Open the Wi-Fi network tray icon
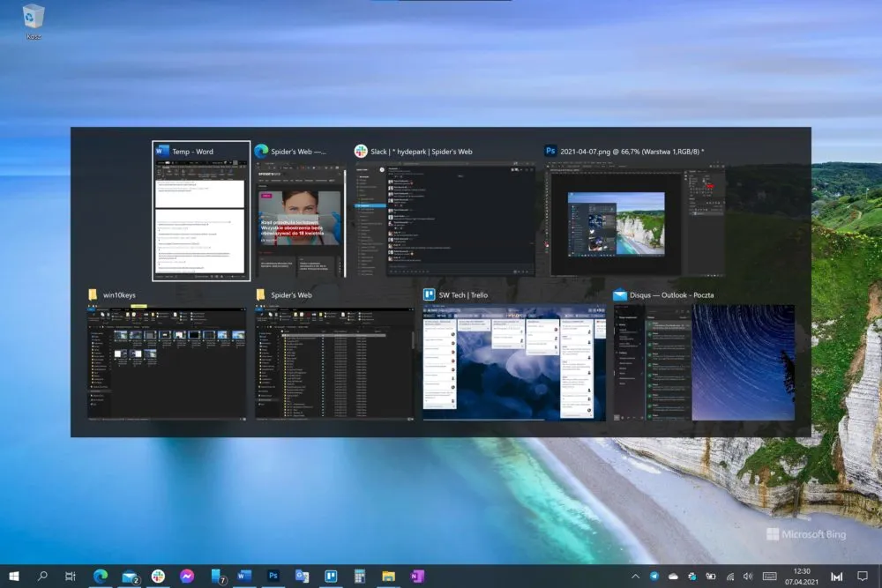 [730, 577]
